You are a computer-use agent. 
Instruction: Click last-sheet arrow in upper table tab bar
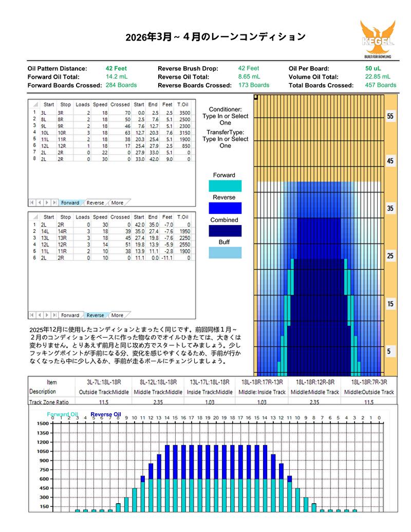54,203
